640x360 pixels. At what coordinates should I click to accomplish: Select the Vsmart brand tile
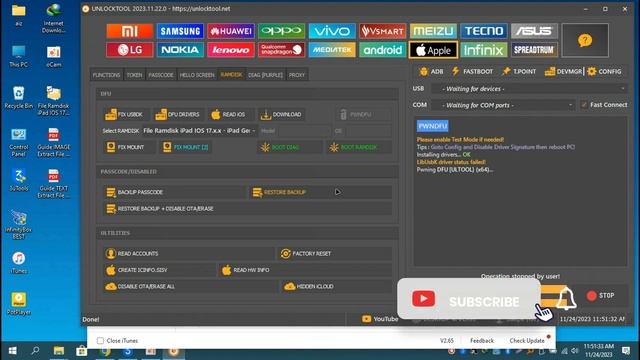(382, 31)
